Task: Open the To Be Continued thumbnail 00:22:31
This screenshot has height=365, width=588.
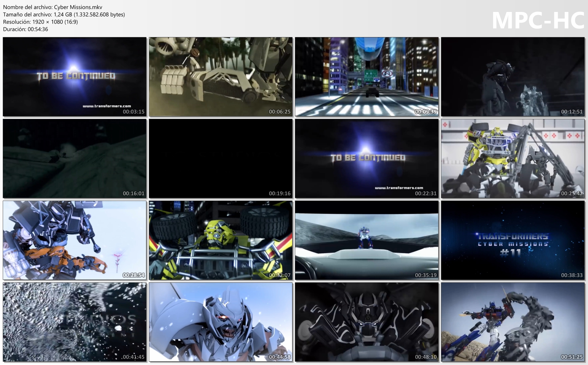Action: (367, 158)
